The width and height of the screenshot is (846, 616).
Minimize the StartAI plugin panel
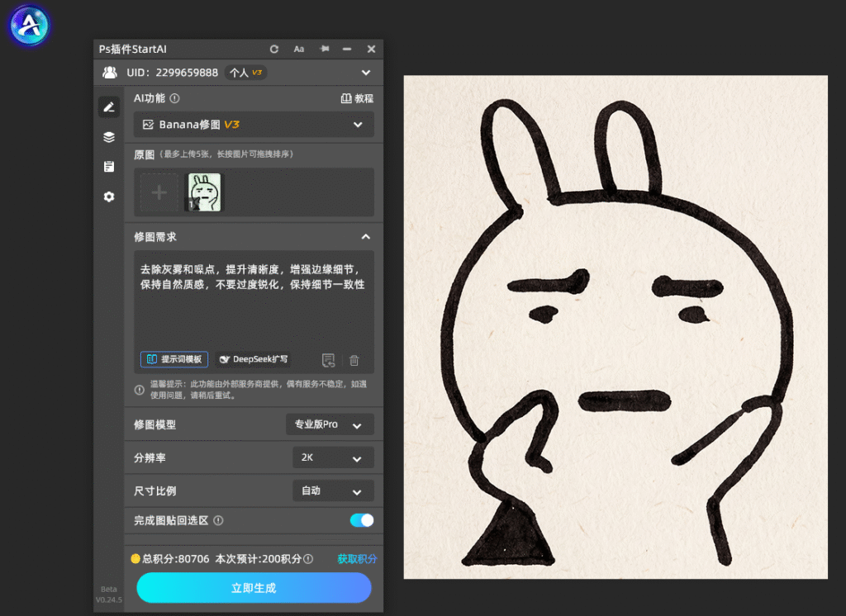coord(347,49)
